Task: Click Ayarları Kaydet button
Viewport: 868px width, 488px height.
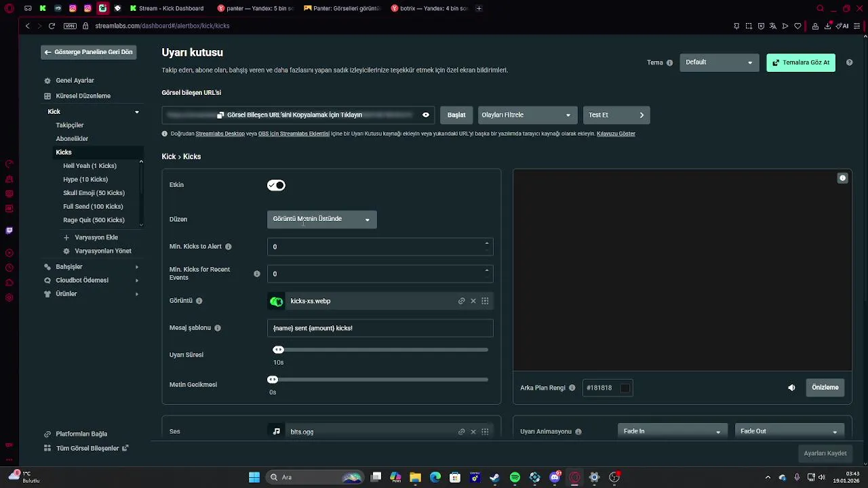Action: pyautogui.click(x=825, y=453)
